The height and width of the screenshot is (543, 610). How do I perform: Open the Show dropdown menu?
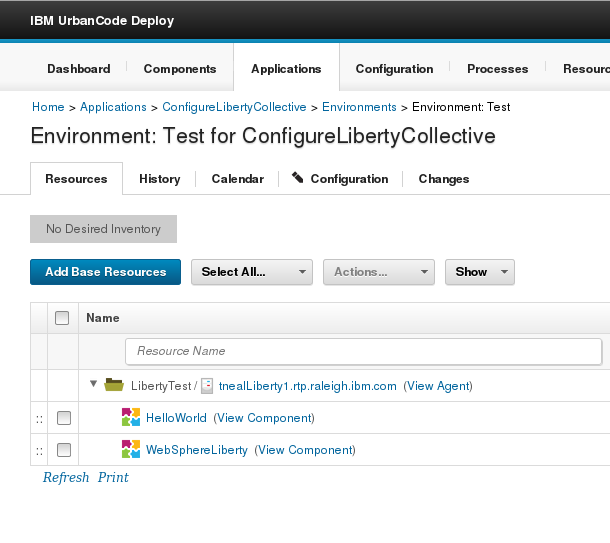click(x=479, y=272)
